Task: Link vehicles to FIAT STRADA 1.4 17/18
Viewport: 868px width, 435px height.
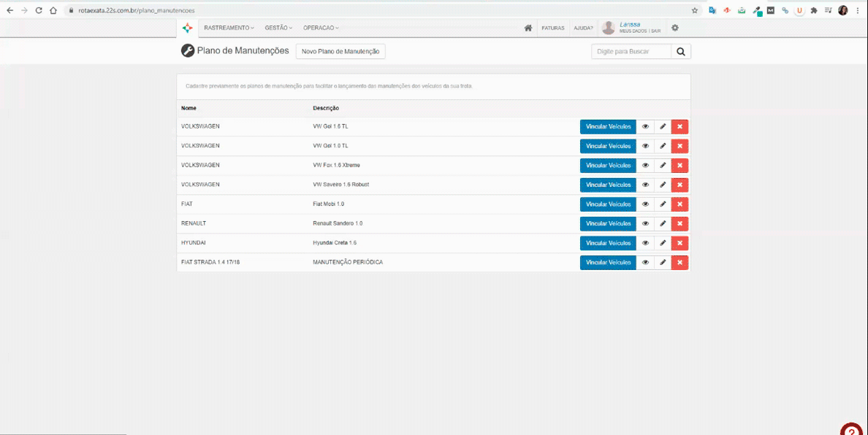Action: [x=608, y=263]
